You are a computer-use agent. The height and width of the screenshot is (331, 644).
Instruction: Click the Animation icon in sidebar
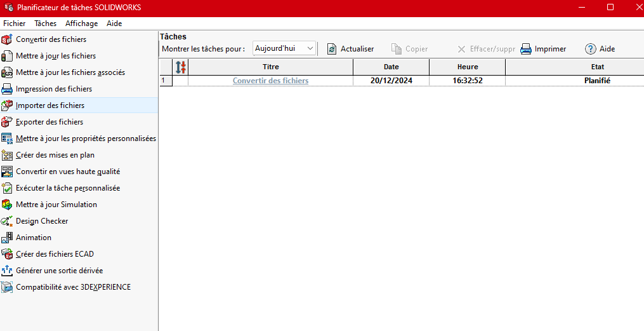[x=6, y=238]
